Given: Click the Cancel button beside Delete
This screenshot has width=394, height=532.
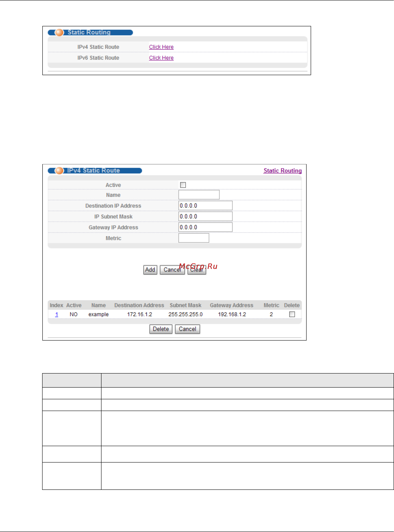Looking at the screenshot, I should point(188,329).
